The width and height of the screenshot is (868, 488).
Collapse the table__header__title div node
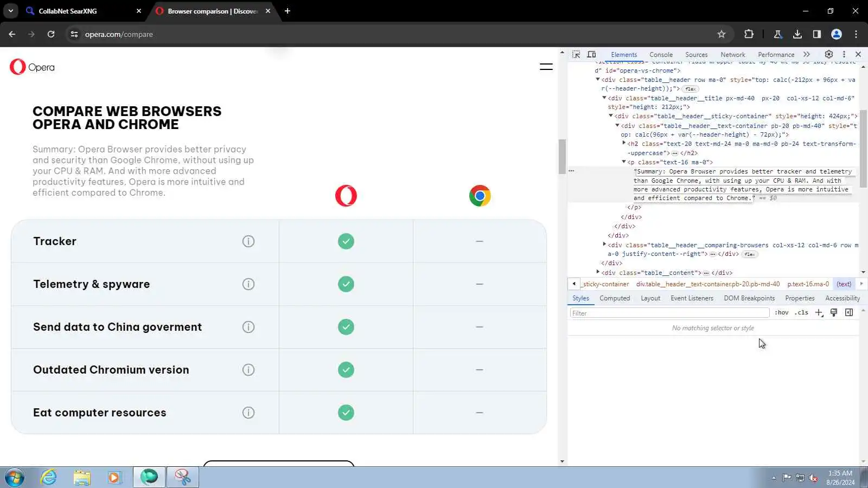[x=604, y=98]
